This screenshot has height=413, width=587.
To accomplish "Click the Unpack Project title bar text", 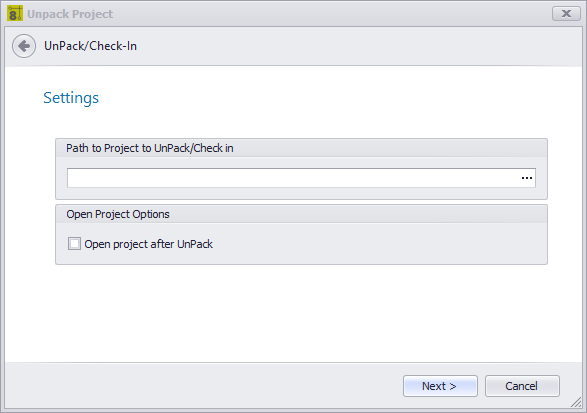I will [70, 14].
